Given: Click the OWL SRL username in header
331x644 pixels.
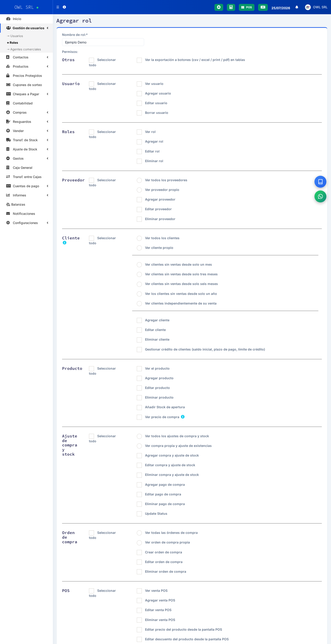Looking at the screenshot, I should coord(320,7).
